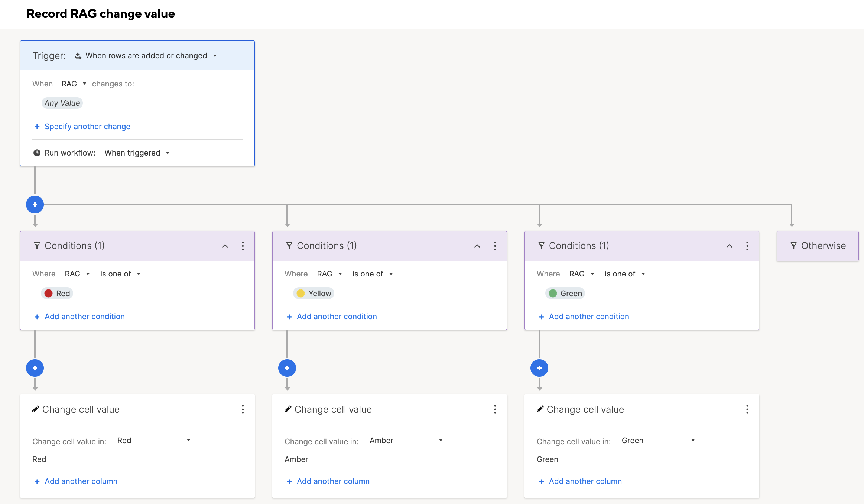Open RAG column dropdown in Yellow condition
The image size is (864, 504).
(329, 274)
